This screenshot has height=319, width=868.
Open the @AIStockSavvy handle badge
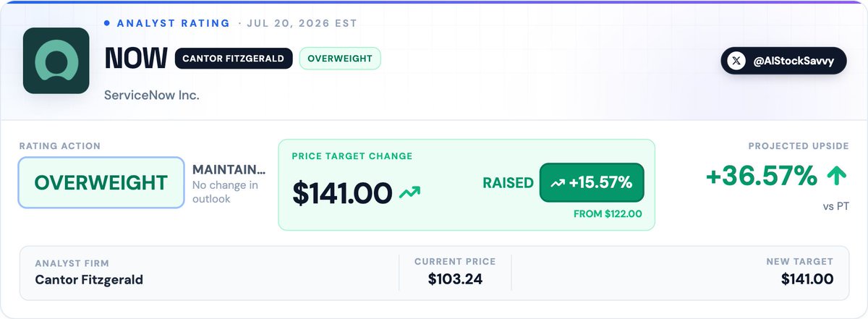tap(783, 61)
